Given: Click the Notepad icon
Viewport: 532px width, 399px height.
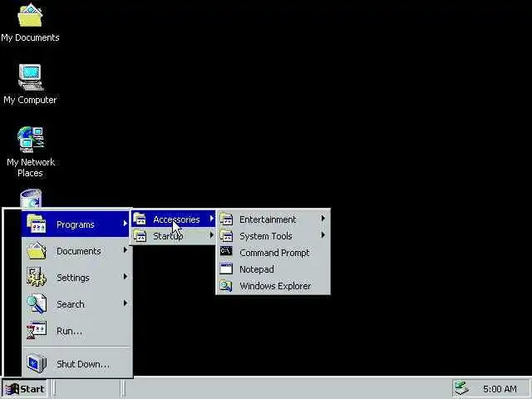Looking at the screenshot, I should tap(226, 268).
